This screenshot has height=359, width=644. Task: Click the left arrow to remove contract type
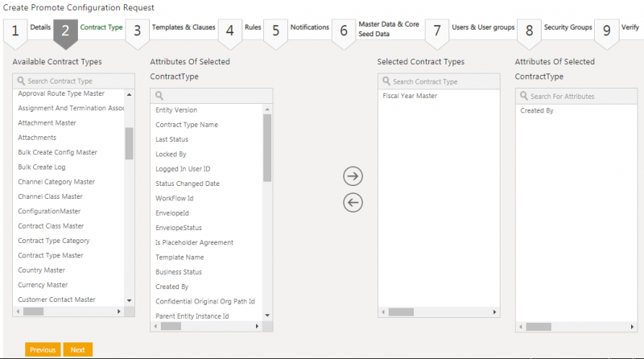tap(353, 203)
